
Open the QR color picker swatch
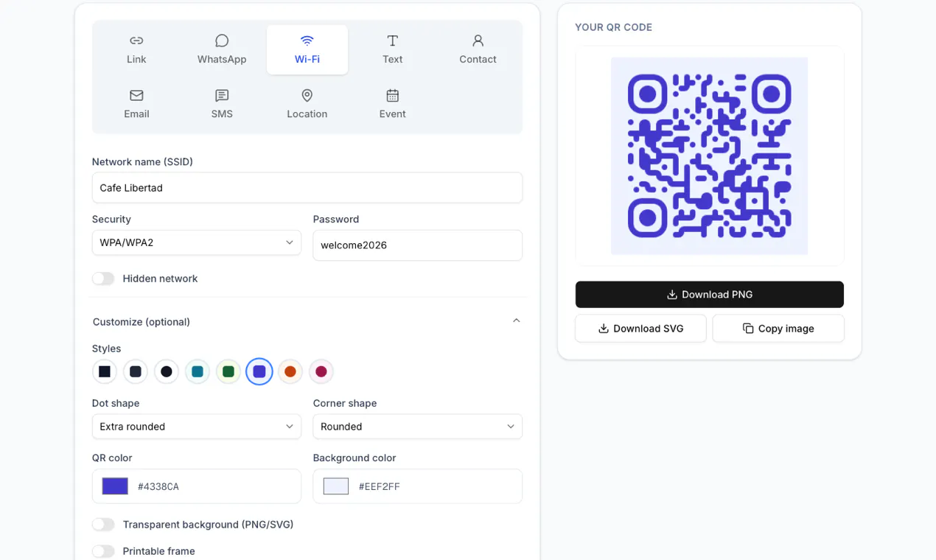[115, 486]
